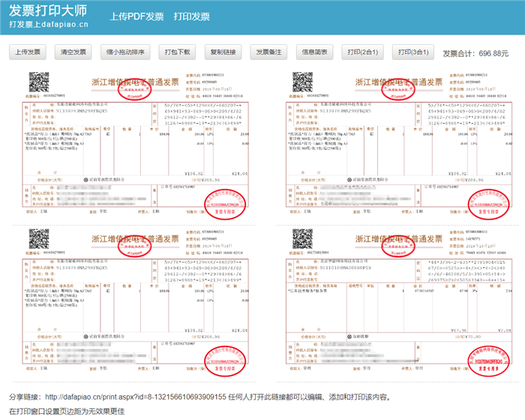
Task: Click the 打印(3合1) button
Action: click(413, 52)
